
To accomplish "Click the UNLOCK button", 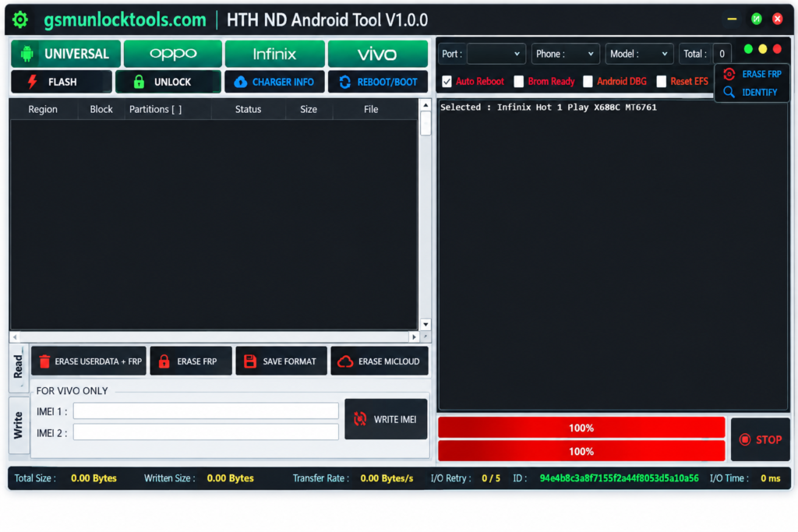I will point(168,82).
